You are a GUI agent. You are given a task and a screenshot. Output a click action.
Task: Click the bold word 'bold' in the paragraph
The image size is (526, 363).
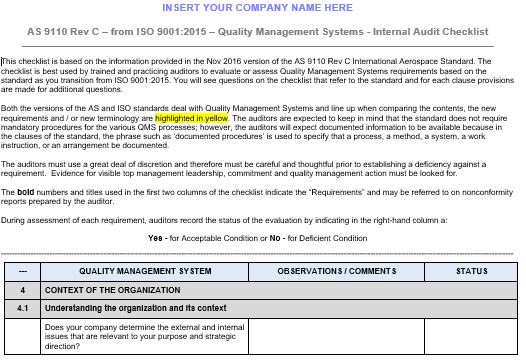coord(25,192)
